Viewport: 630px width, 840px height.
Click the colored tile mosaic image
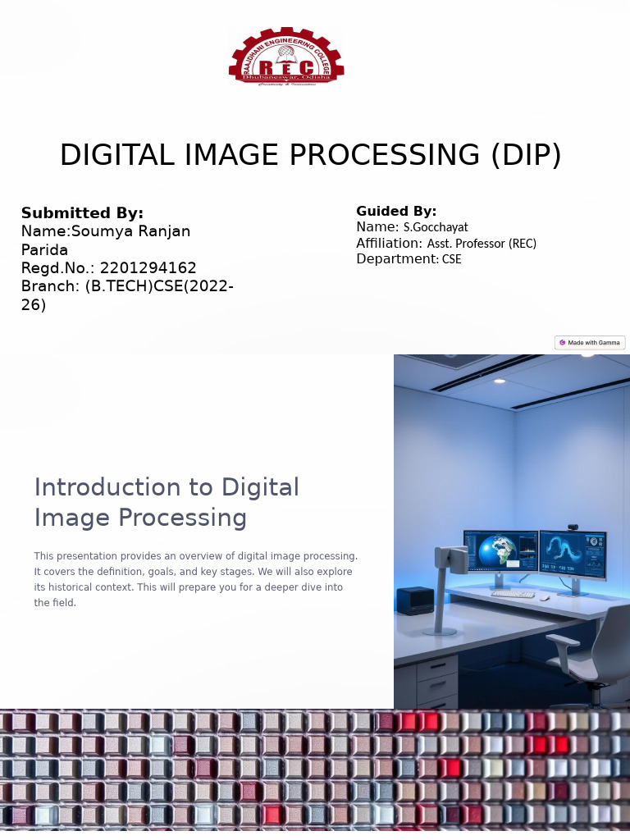tap(315, 769)
